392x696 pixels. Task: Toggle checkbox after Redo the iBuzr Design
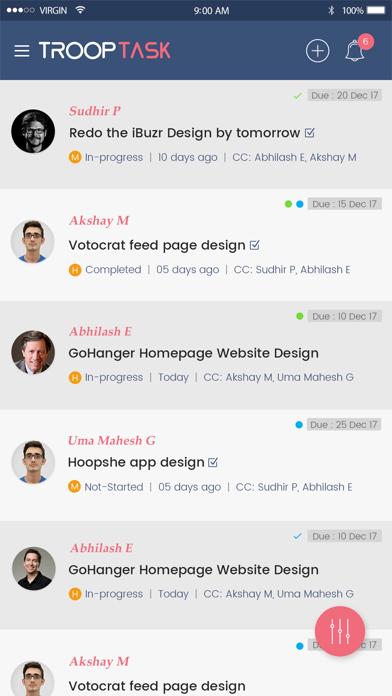pos(310,133)
